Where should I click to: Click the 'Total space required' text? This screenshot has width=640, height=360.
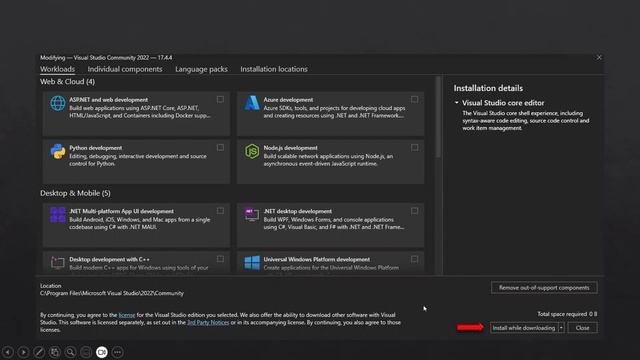pyautogui.click(x=567, y=314)
